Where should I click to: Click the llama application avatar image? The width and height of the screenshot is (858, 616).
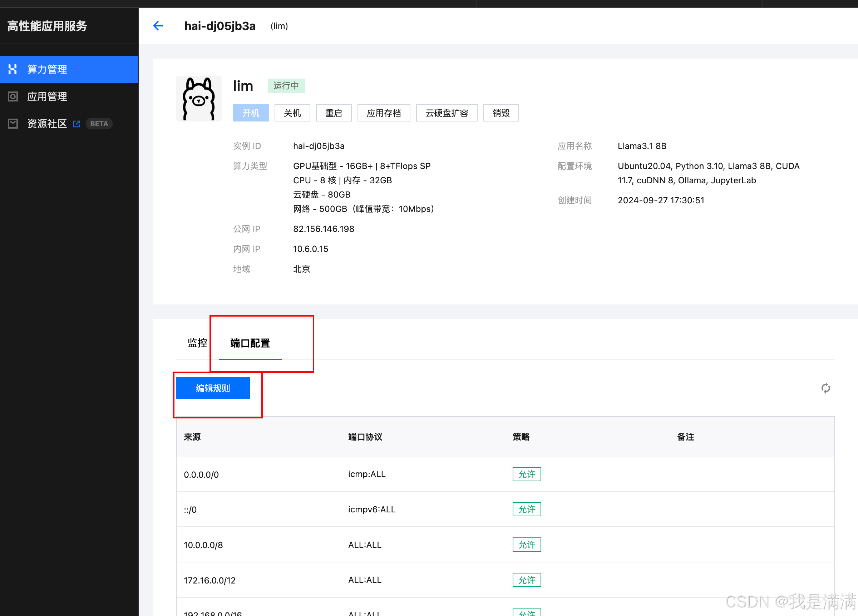(x=199, y=99)
